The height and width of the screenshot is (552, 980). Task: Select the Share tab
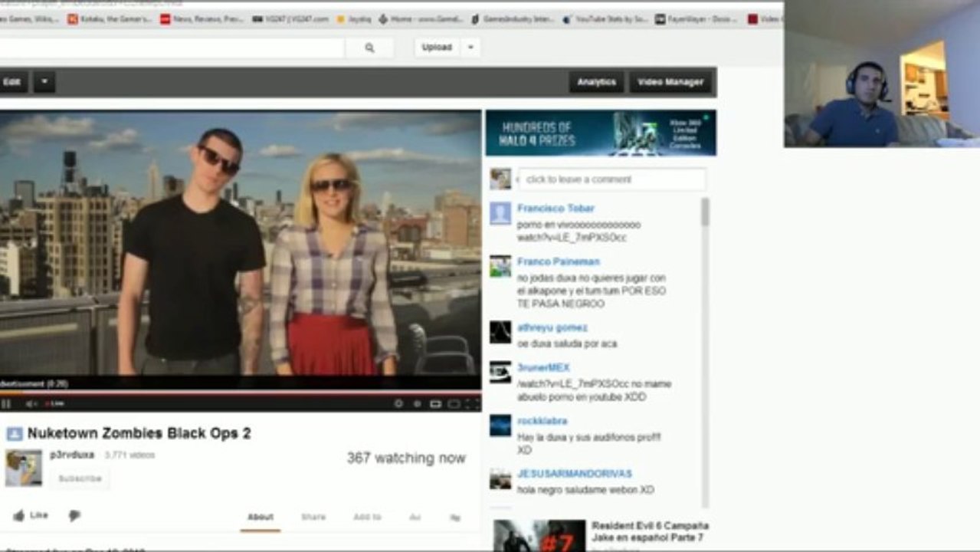pos(313,517)
